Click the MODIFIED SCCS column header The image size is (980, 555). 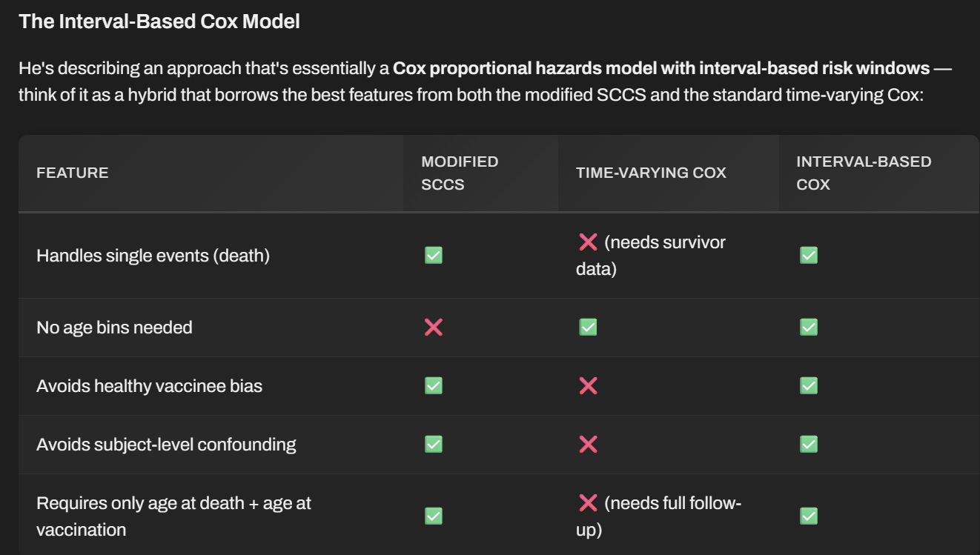pyautogui.click(x=460, y=173)
